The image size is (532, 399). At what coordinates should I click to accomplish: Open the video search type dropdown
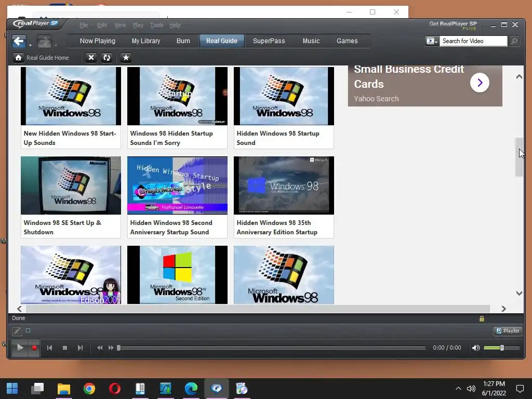click(432, 41)
